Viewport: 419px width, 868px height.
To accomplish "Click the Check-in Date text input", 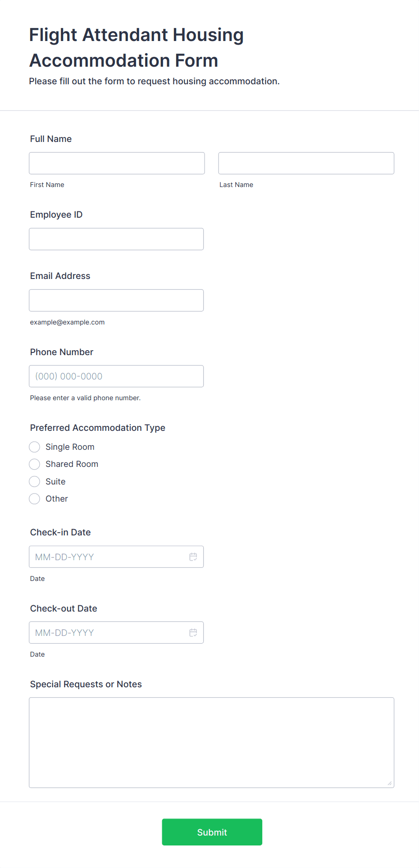I will pos(108,557).
